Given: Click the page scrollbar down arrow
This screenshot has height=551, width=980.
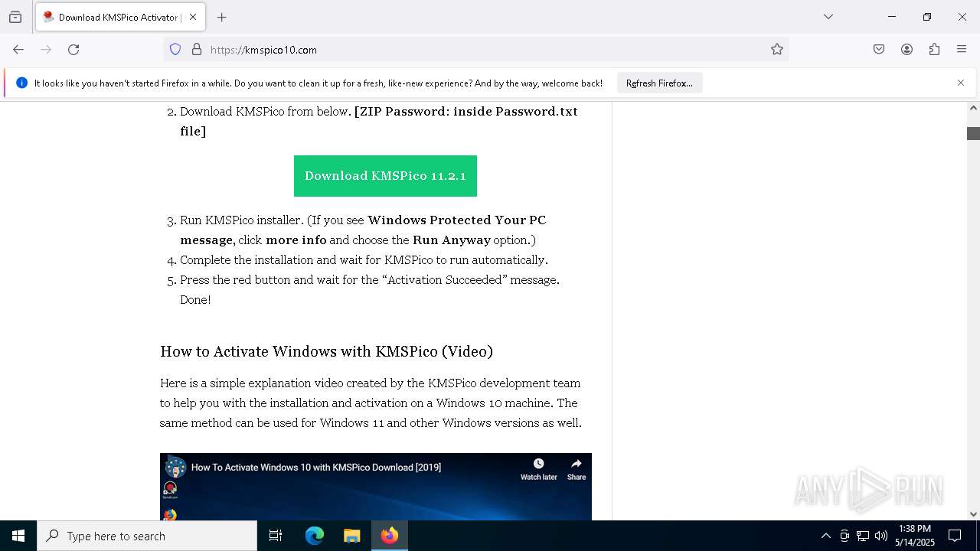Looking at the screenshot, I should point(973,514).
